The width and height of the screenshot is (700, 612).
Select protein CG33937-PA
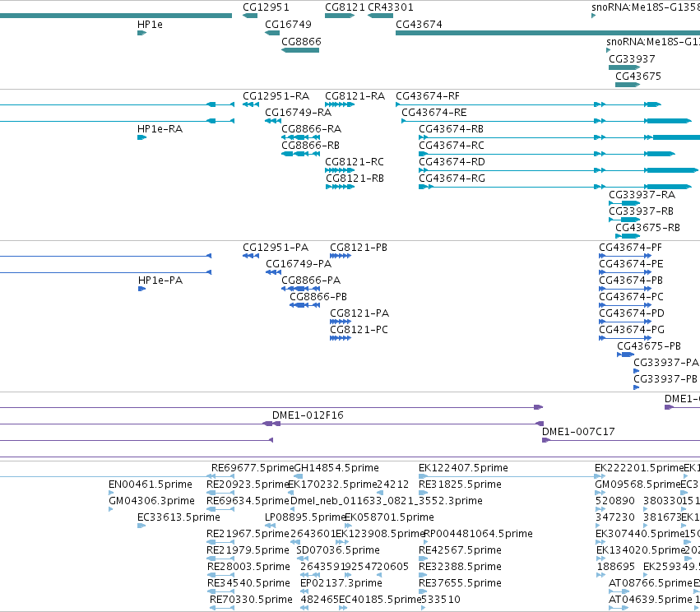pos(666,363)
